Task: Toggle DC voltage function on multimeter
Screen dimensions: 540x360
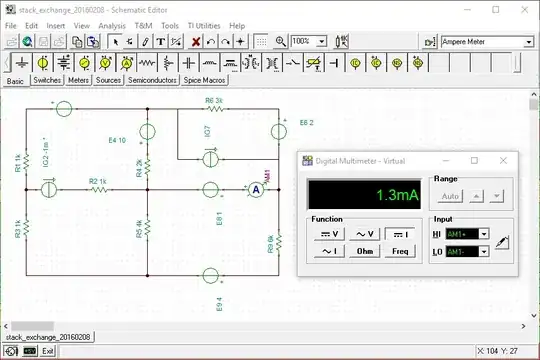Action: point(329,234)
